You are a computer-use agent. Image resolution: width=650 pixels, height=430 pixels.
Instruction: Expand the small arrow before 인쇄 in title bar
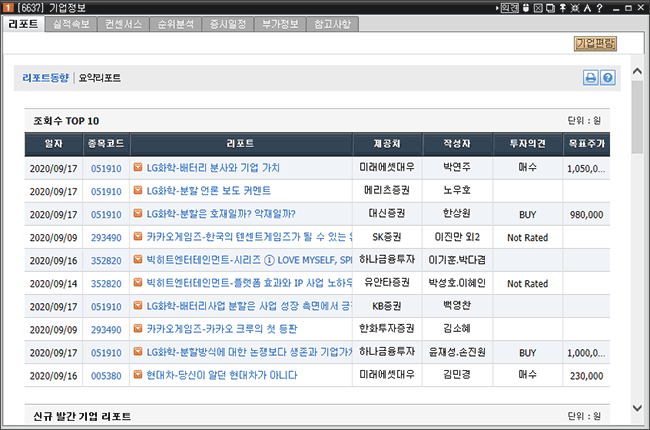[x=497, y=8]
